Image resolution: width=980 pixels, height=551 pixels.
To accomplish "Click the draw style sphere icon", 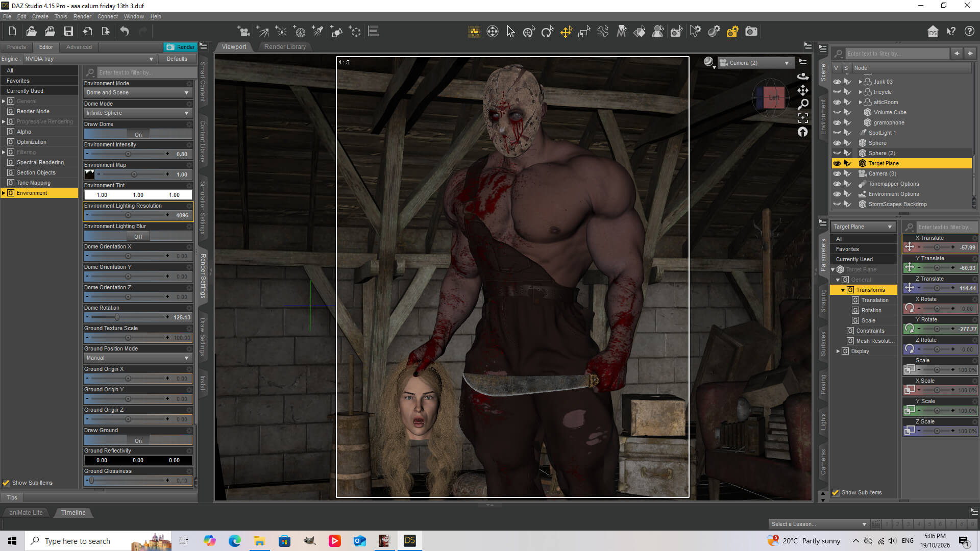I will coord(708,62).
